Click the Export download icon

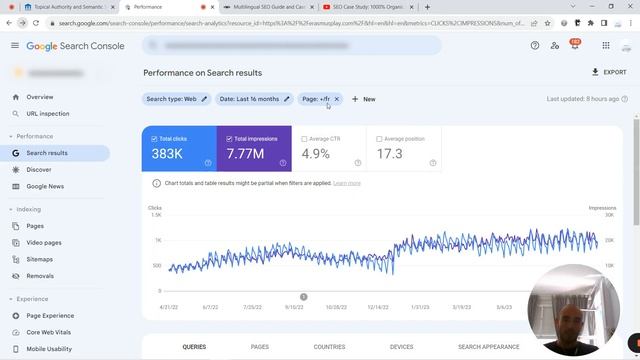tap(595, 72)
